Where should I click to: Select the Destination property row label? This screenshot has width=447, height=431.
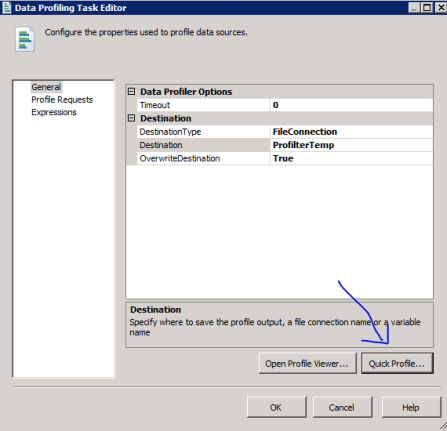(x=203, y=145)
